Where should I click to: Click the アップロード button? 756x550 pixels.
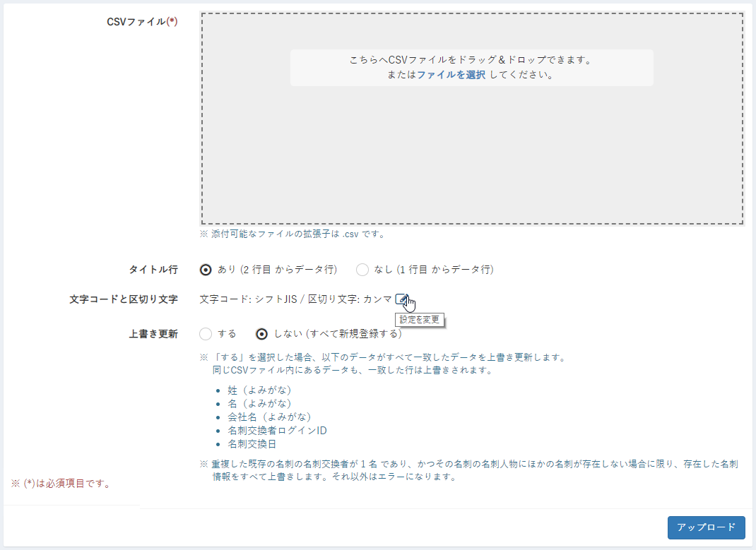point(707,527)
